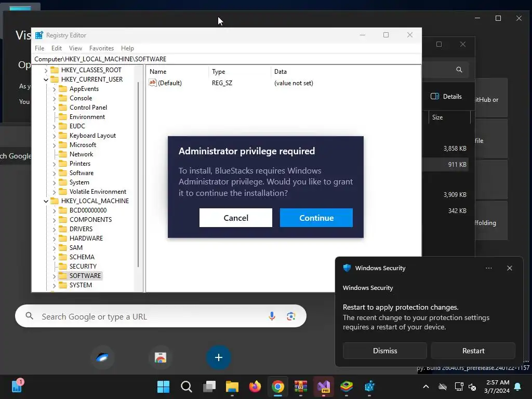Click voice search microphone icon
This screenshot has width=532, height=399.
coord(272,316)
